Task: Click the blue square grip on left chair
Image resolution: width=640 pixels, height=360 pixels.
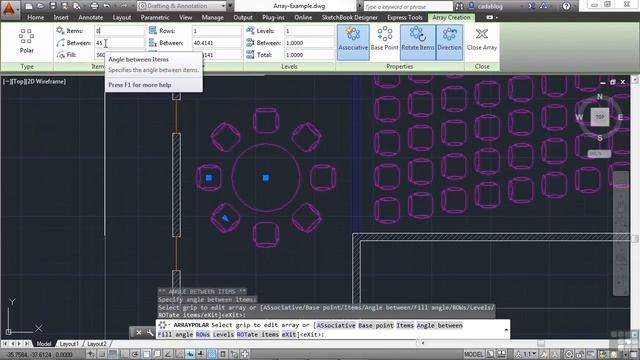Action: click(209, 178)
